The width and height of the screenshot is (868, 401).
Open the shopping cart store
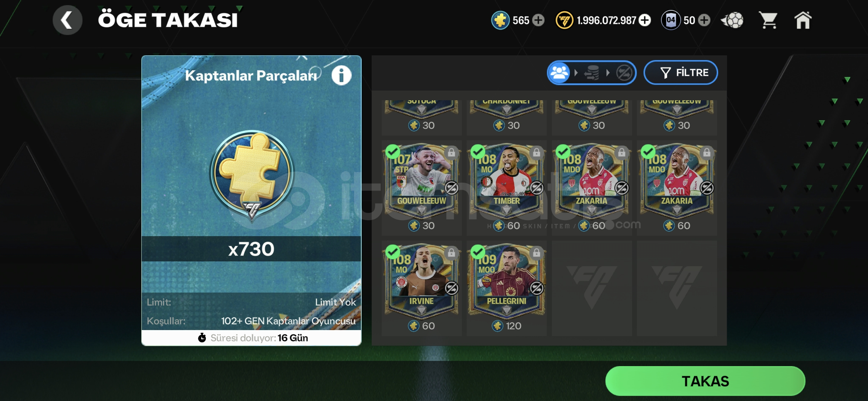click(768, 20)
